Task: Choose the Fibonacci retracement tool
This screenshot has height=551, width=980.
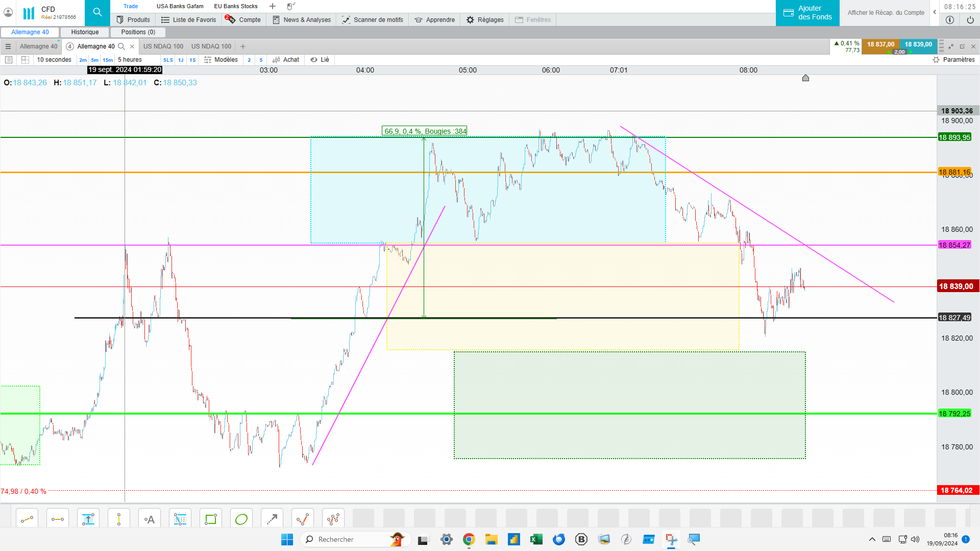Action: pos(180,519)
